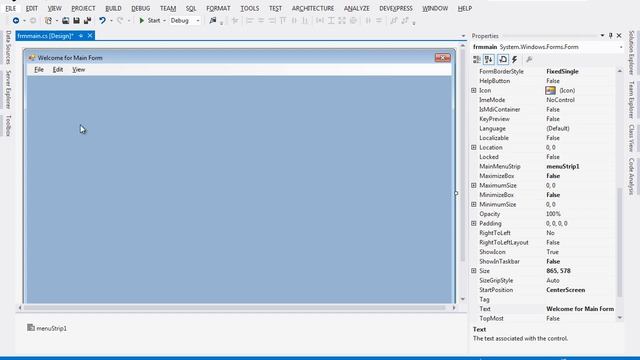Click the Find in Files toolbar icon
Viewport: 640px width, 360px height.
point(212,20)
